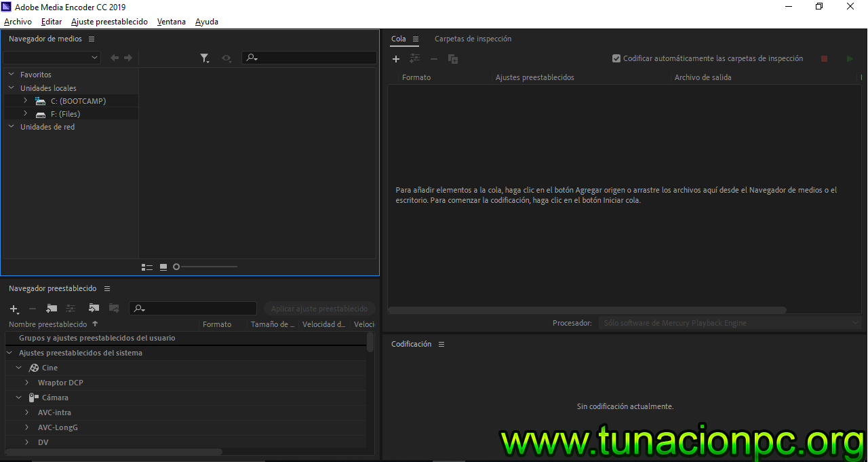Import presets icon in preset browser
This screenshot has height=462, width=868.
(94, 309)
